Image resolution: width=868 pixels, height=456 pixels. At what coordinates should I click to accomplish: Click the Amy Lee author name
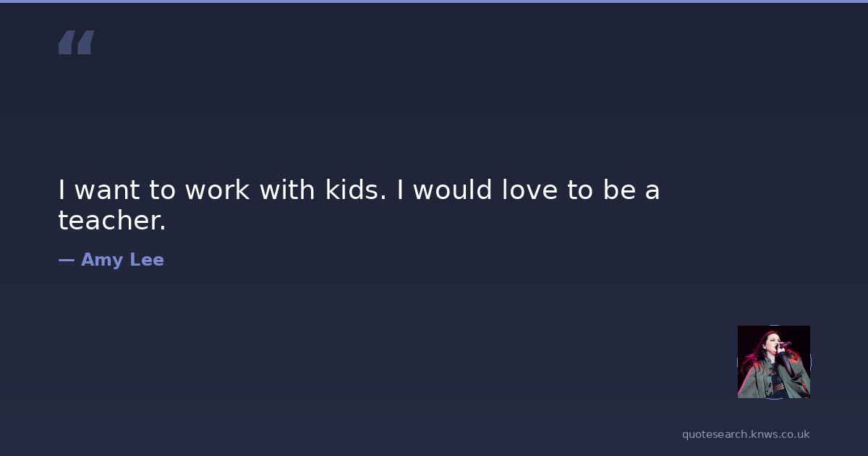tap(122, 260)
